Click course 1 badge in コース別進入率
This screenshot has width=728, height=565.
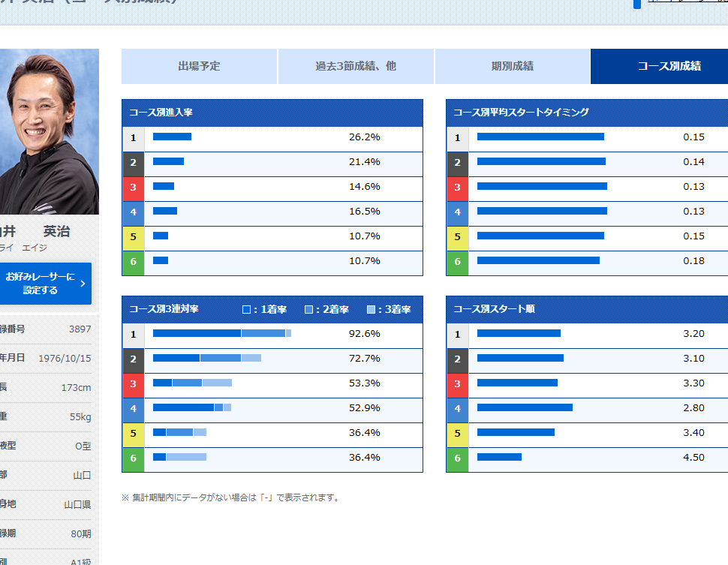point(134,138)
